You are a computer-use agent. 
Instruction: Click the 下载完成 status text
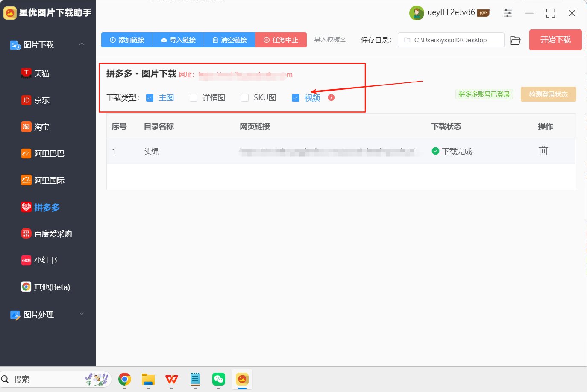point(457,151)
